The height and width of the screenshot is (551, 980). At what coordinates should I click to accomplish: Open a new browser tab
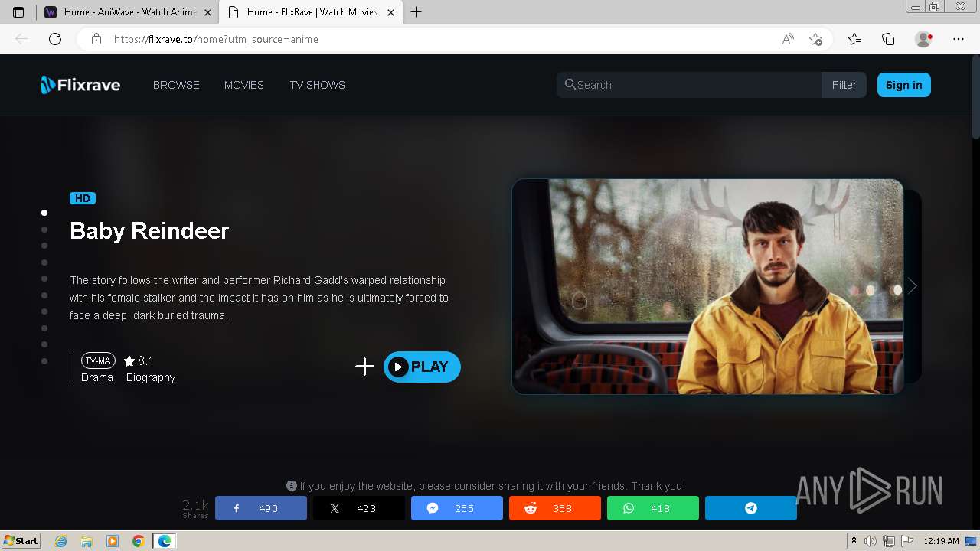click(x=416, y=12)
